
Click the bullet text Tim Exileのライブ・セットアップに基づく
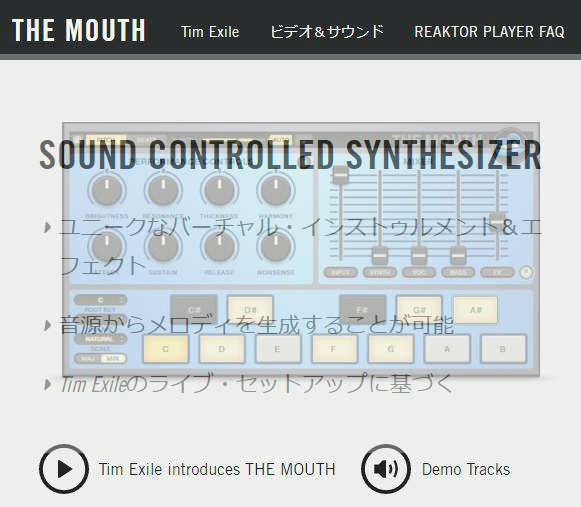click(256, 384)
